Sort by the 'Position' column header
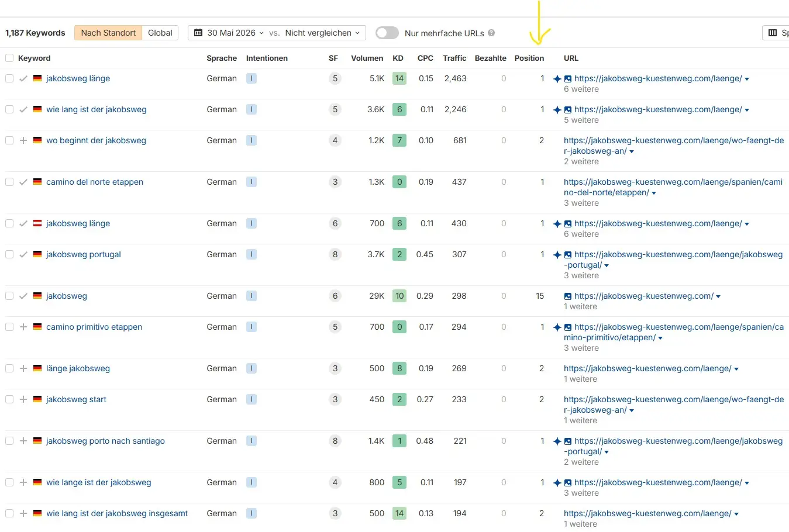Image resolution: width=789 pixels, height=532 pixels. pyautogui.click(x=529, y=58)
